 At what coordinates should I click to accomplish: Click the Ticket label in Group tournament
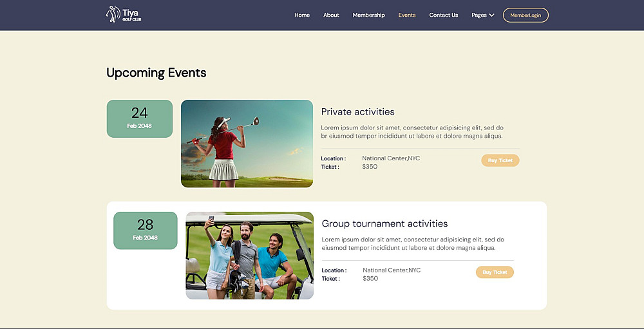pos(330,279)
